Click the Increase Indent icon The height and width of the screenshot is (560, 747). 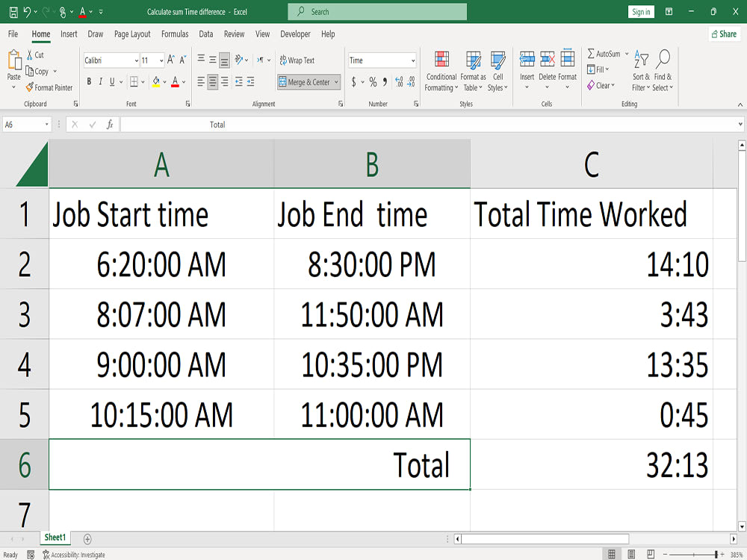[250, 82]
